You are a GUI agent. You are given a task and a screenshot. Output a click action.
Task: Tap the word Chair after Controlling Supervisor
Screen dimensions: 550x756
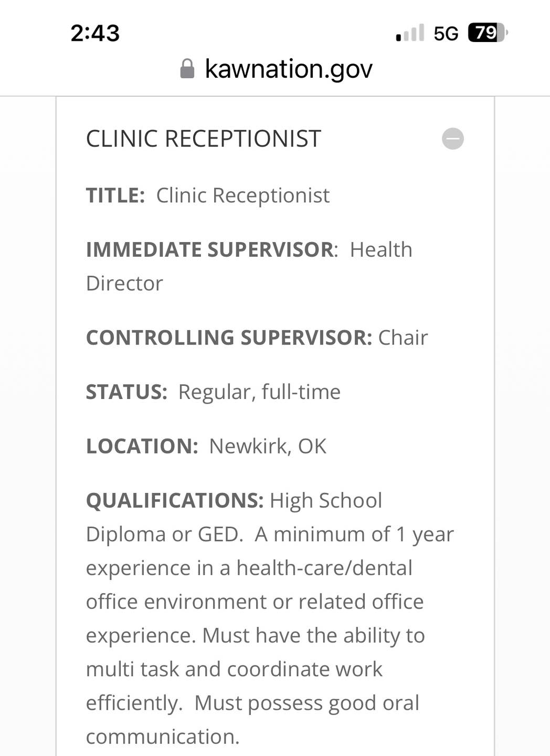coord(403,338)
